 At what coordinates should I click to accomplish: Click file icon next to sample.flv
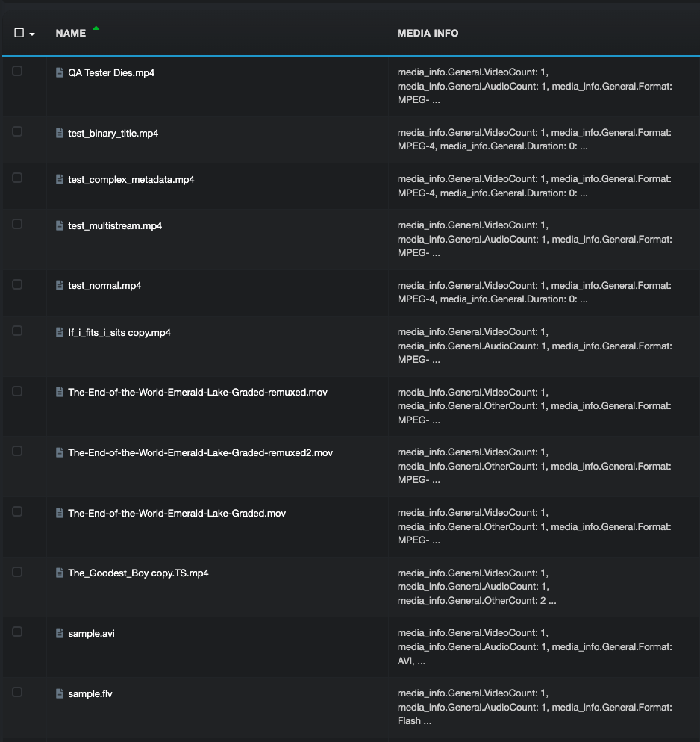tap(60, 693)
